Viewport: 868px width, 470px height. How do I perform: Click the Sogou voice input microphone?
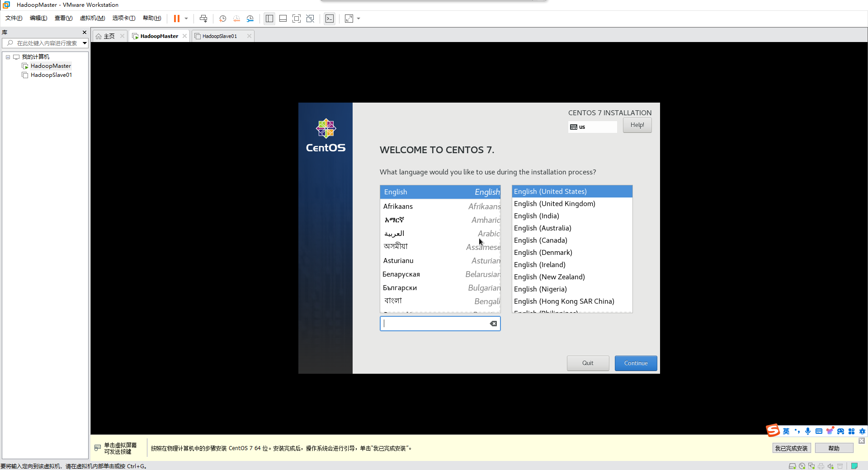pos(808,431)
